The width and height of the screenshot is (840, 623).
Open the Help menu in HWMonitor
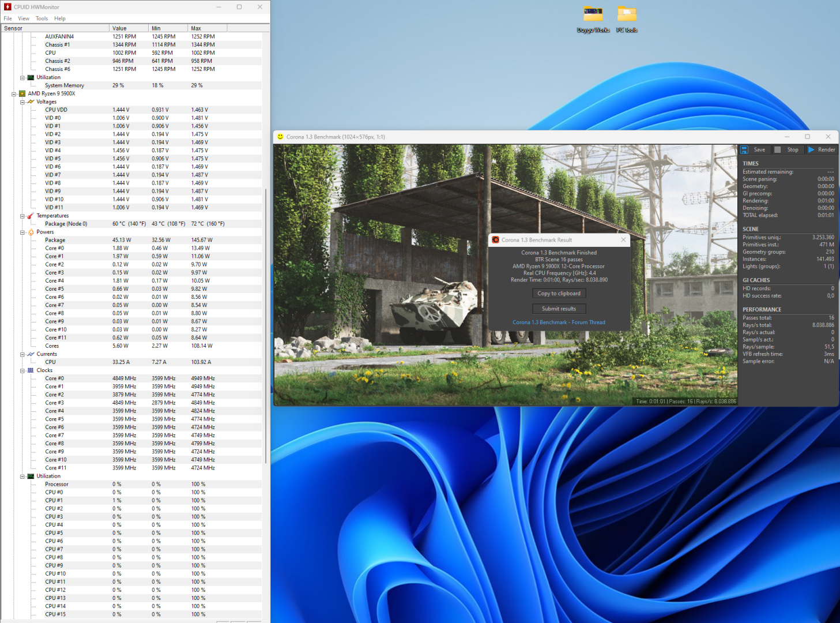[60, 18]
